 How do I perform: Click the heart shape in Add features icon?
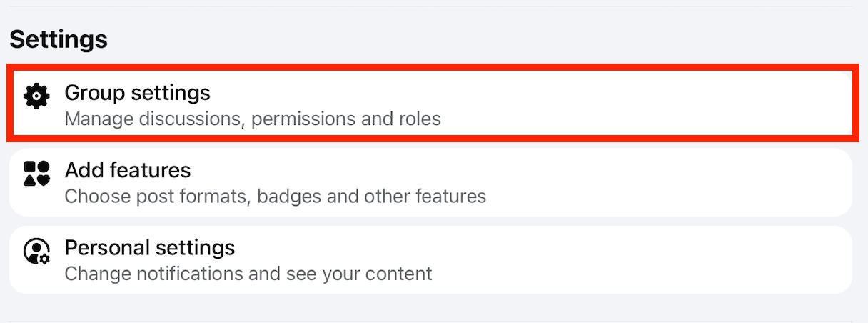[x=44, y=180]
